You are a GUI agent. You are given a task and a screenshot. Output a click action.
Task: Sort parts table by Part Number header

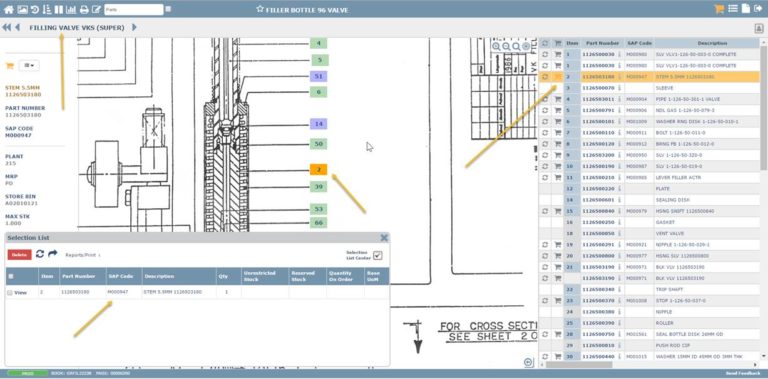[x=601, y=44]
